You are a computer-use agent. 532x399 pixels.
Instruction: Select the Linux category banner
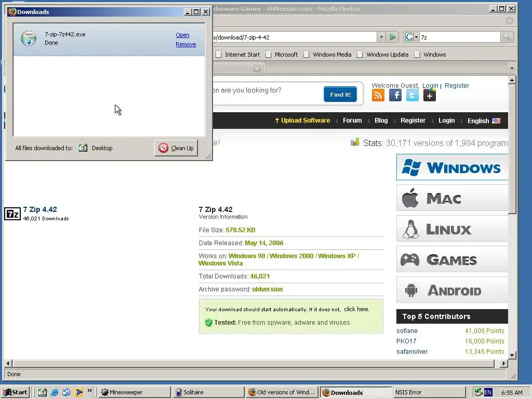point(452,229)
